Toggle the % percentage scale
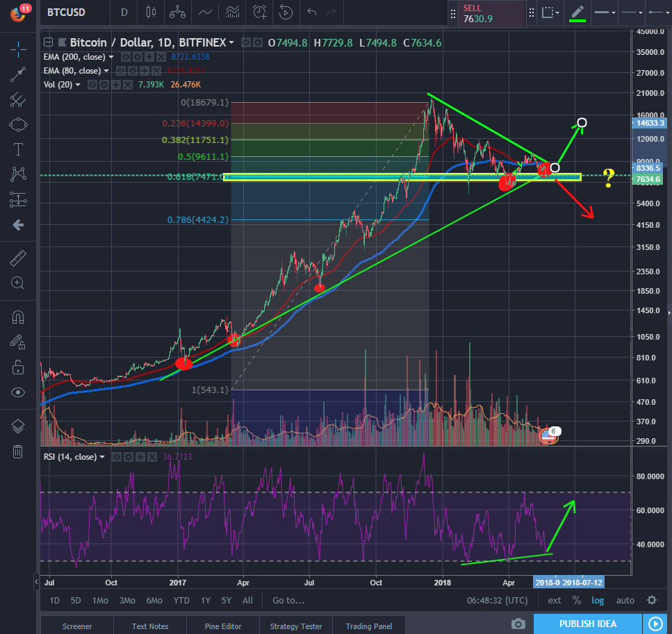Viewport: 672px width, 634px height. [577, 600]
